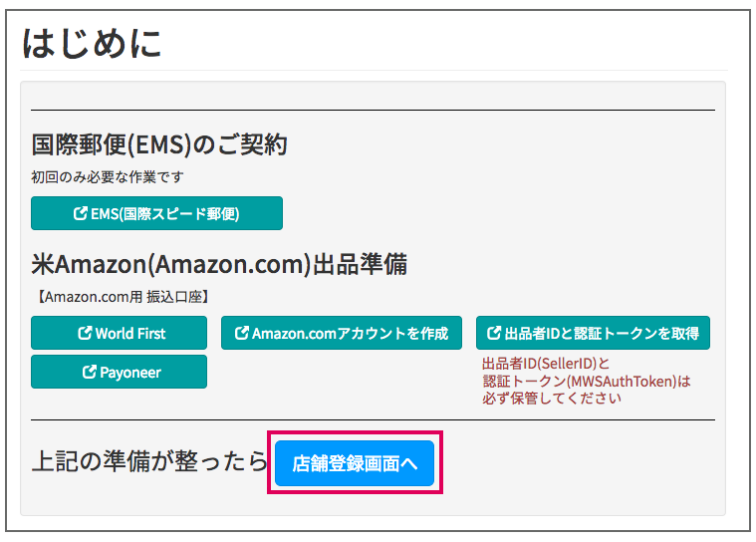Click external-link icon beside World First

[x=85, y=332]
